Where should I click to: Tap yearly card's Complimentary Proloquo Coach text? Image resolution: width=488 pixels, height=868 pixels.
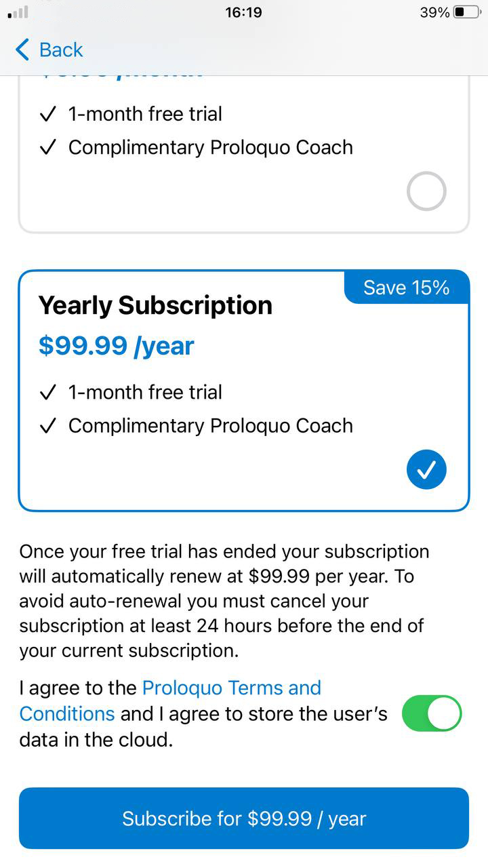(211, 426)
